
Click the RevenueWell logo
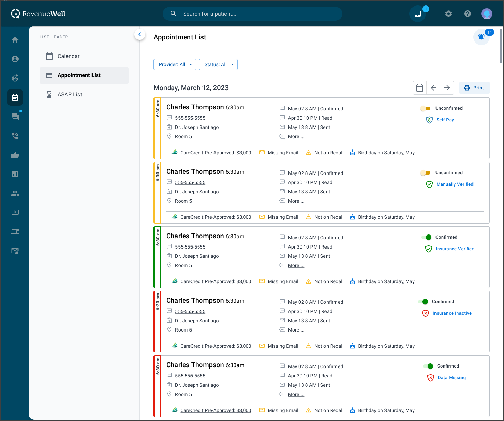(38, 14)
